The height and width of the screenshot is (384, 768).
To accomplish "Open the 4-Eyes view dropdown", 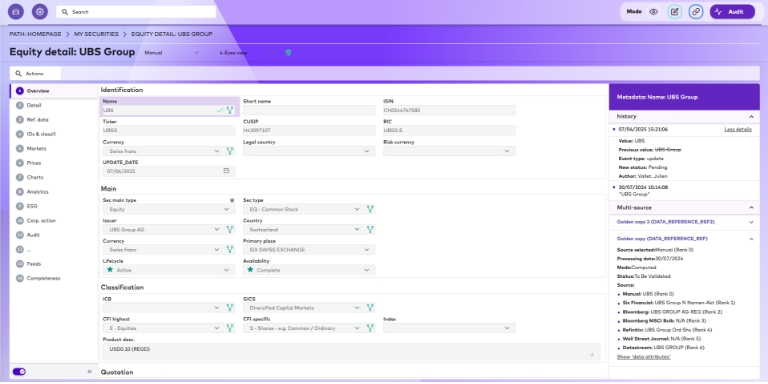I will click(247, 52).
